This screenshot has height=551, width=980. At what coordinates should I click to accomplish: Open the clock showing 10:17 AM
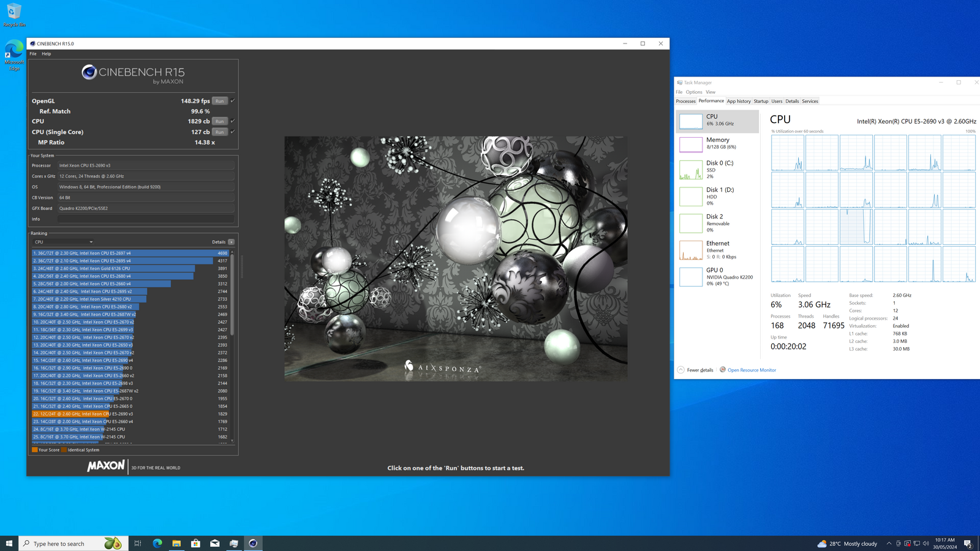tap(945, 544)
